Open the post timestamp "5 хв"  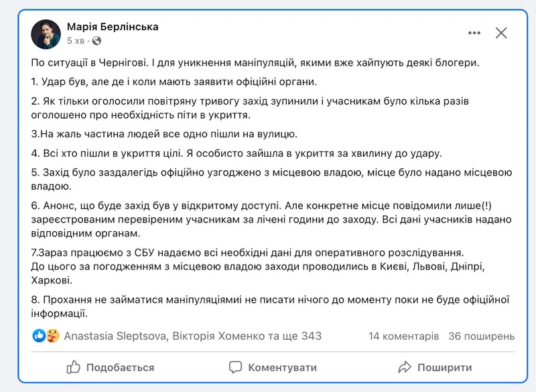coord(76,41)
